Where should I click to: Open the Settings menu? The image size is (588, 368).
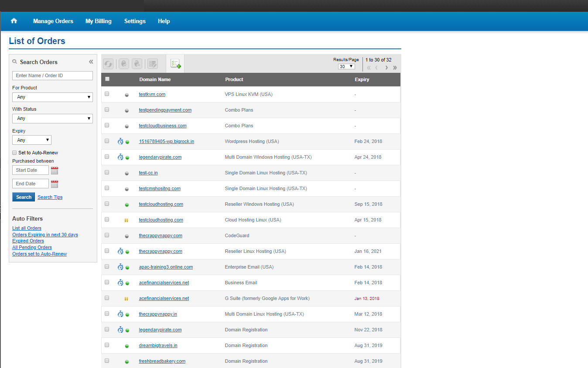click(x=135, y=21)
